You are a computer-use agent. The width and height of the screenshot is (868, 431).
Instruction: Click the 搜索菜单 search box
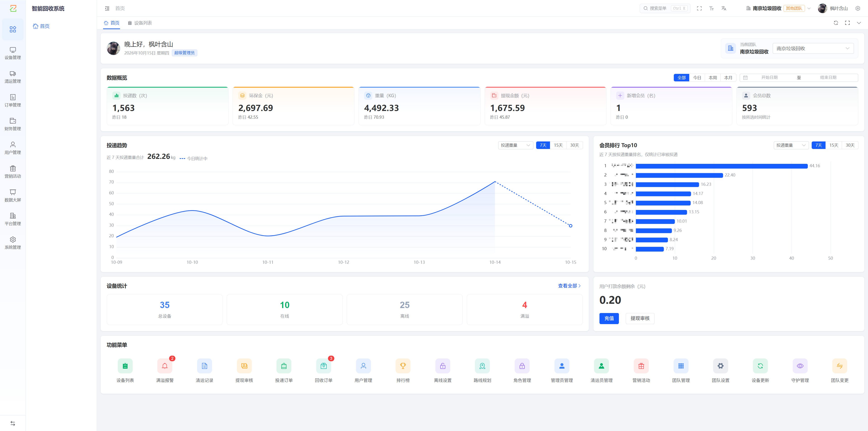[x=665, y=8]
